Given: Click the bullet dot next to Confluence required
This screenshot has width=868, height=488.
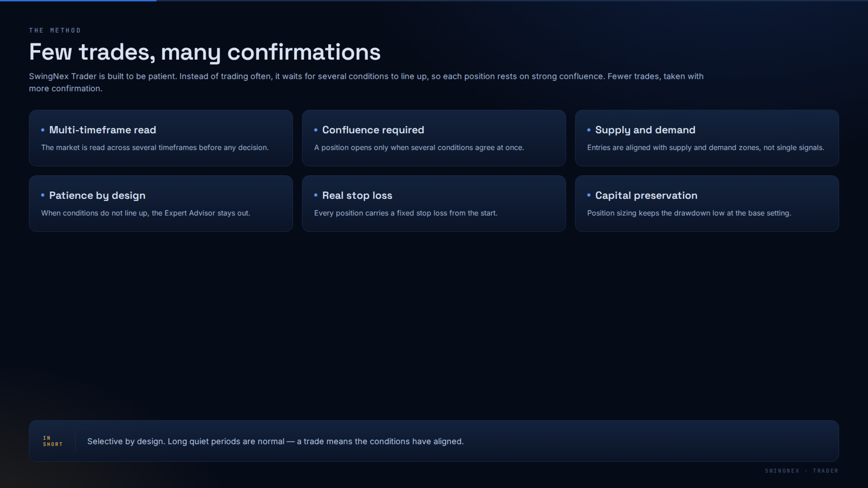Looking at the screenshot, I should 316,130.
